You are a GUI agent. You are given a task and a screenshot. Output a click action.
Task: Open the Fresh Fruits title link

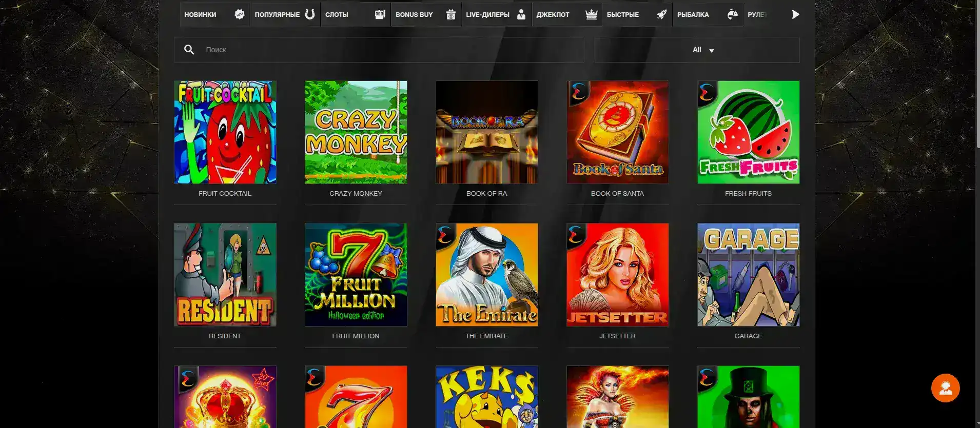748,193
